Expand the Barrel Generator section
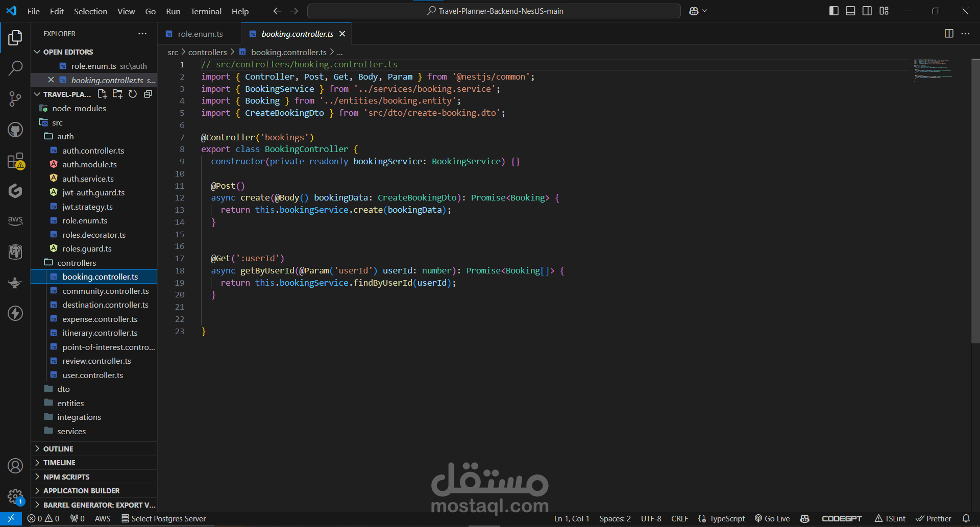 [94, 505]
